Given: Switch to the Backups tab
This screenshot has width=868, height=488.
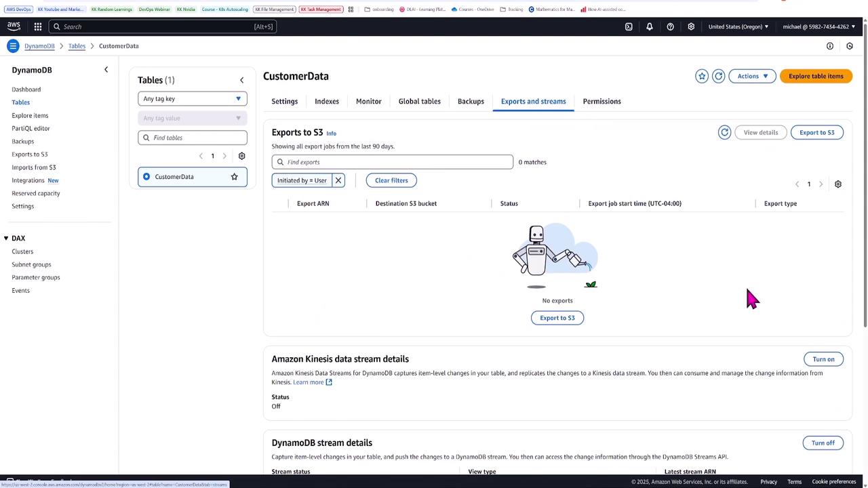Looking at the screenshot, I should coord(471,102).
